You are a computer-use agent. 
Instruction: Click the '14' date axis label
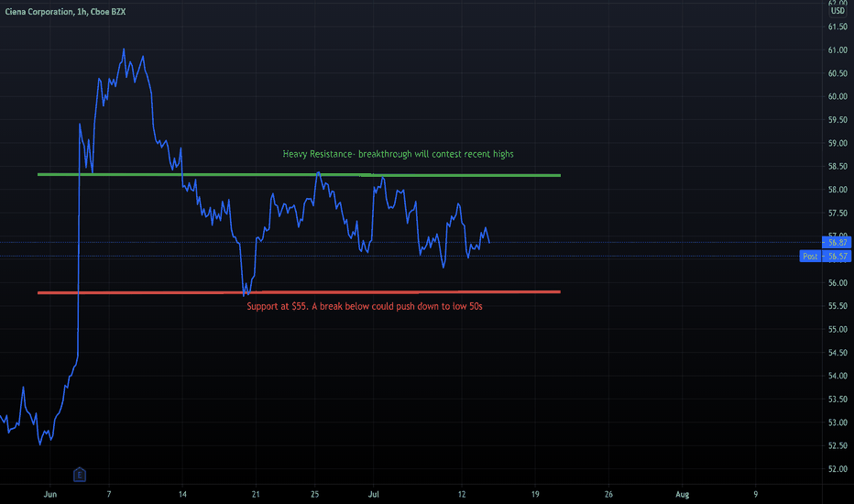point(182,494)
